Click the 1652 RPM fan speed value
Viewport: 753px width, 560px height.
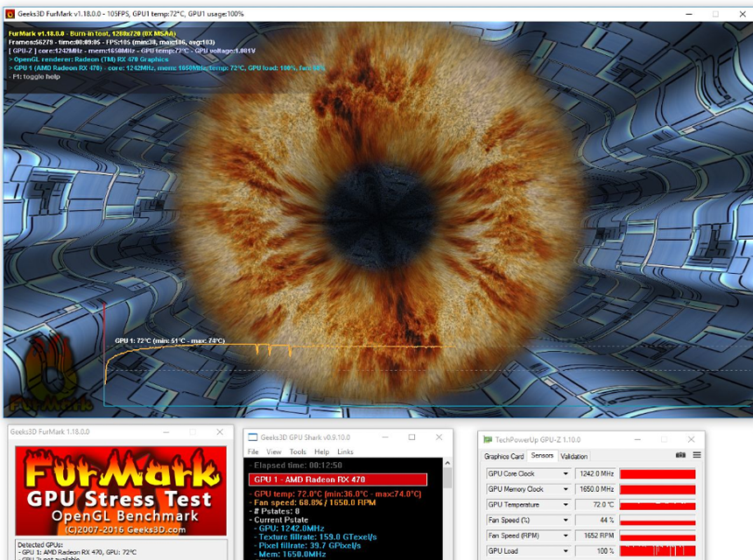click(x=595, y=535)
